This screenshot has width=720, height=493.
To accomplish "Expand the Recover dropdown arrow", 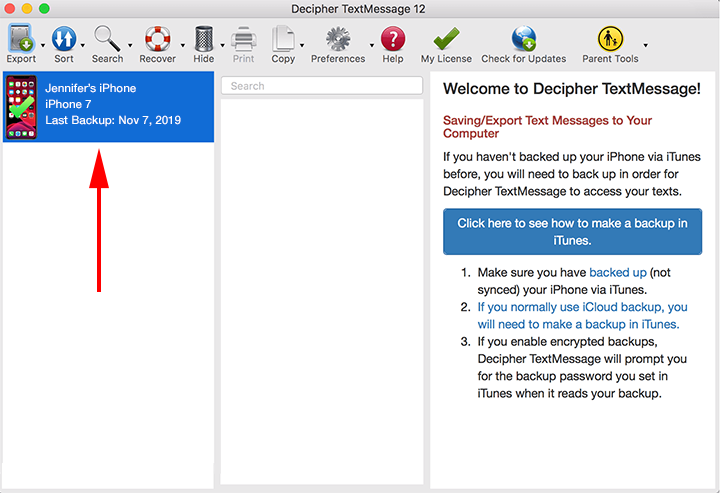I will (182, 45).
